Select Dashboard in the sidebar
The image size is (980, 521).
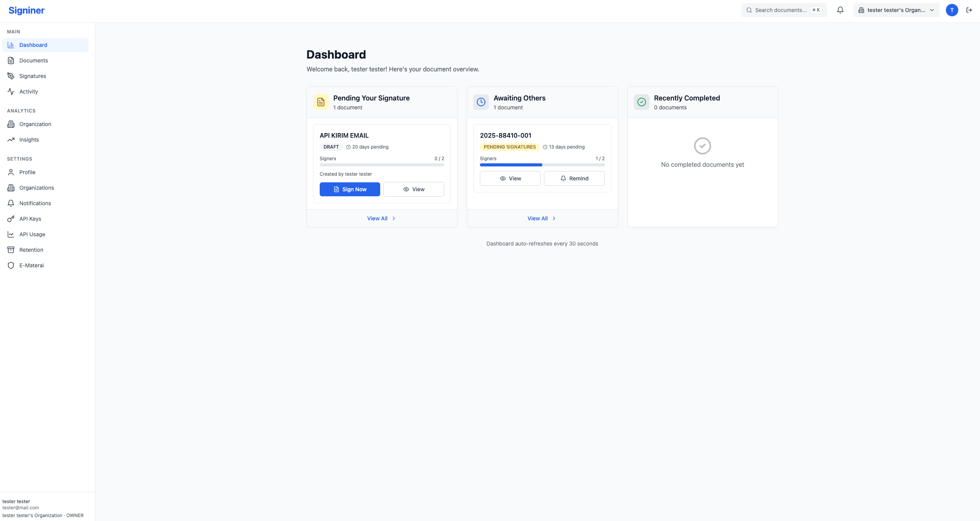pos(33,45)
